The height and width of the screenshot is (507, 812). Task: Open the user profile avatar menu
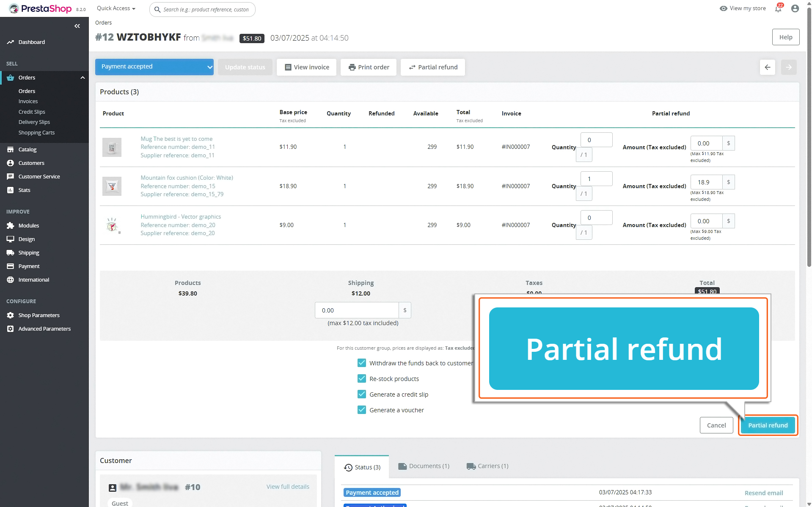point(795,8)
